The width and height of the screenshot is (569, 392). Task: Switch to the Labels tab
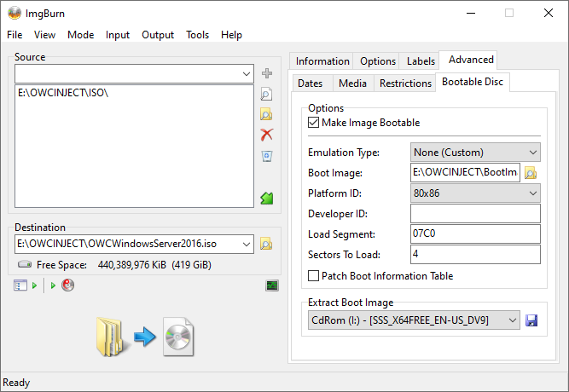click(421, 61)
